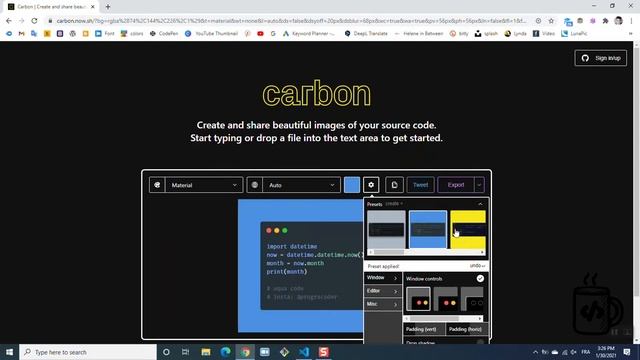Select the blue preset thumbnail
640x360 pixels.
tap(428, 229)
